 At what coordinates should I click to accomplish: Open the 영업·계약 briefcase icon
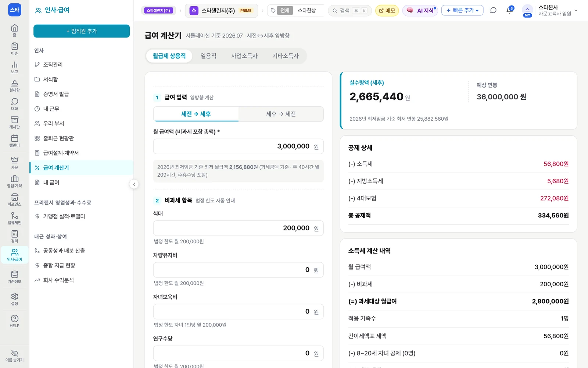pos(14,181)
